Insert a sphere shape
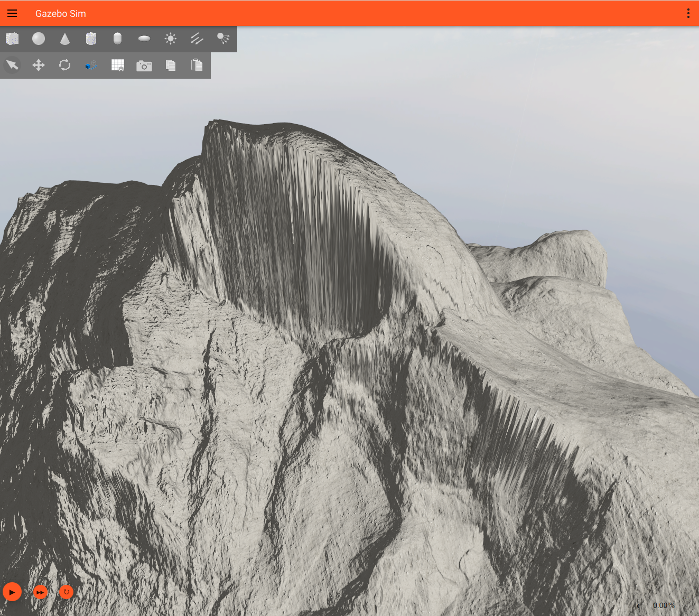The height and width of the screenshot is (616, 699). pyautogui.click(x=39, y=39)
